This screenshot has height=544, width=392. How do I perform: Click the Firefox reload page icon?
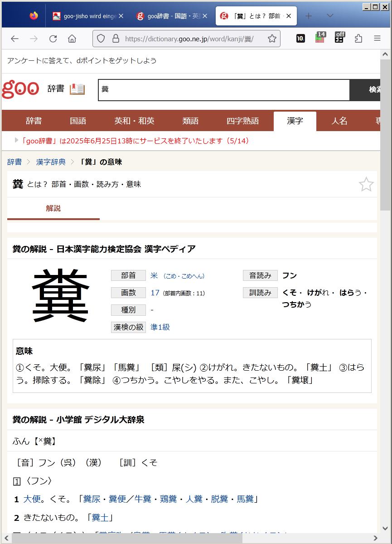point(53,39)
